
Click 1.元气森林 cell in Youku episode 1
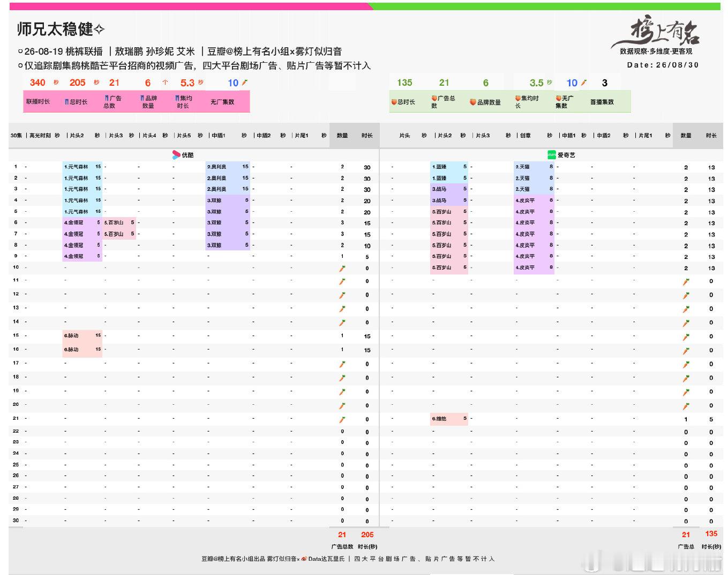(x=82, y=167)
